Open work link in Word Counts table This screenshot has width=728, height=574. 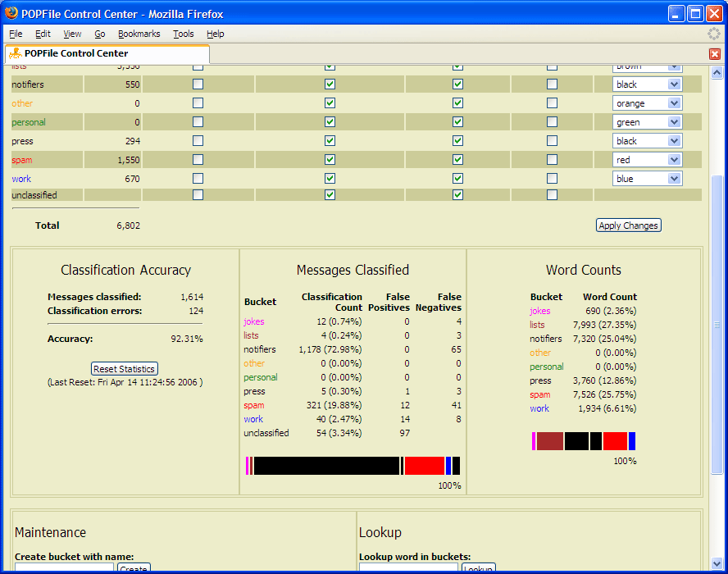[539, 408]
